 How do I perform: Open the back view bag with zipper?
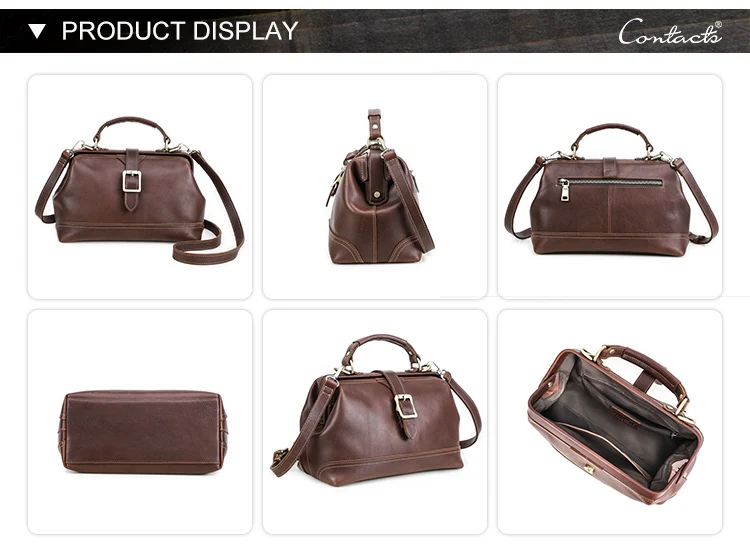[x=610, y=187]
